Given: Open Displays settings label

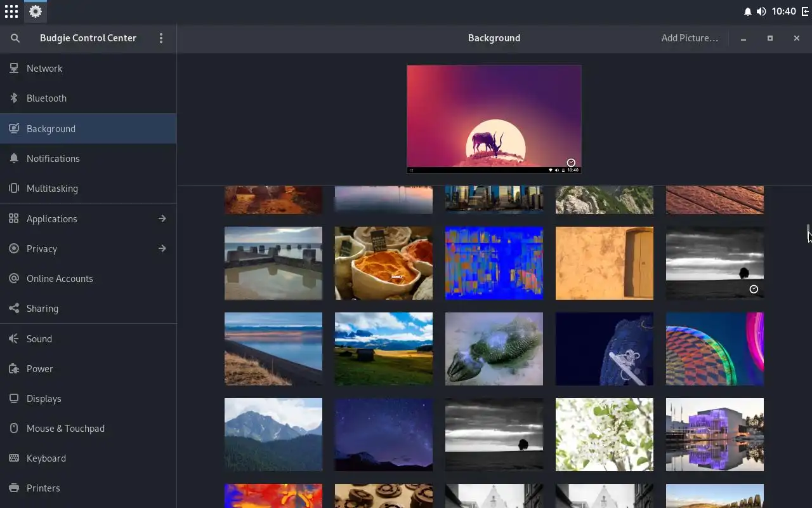Looking at the screenshot, I should pyautogui.click(x=44, y=398).
